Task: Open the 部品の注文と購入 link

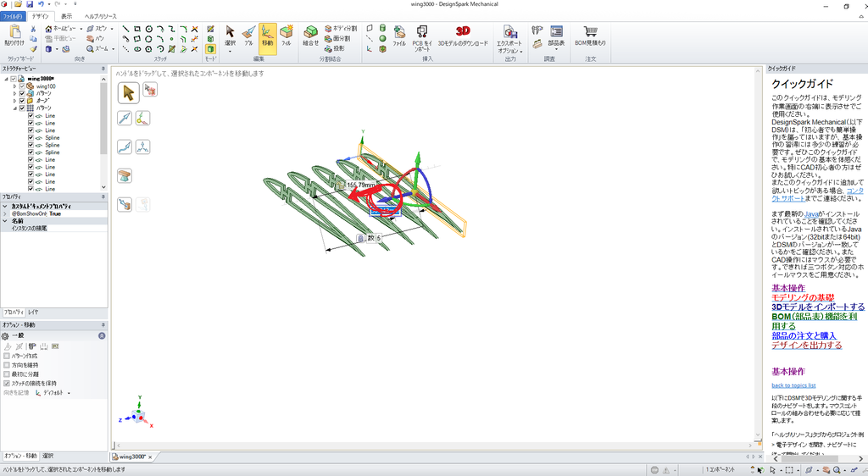Action: [804, 335]
